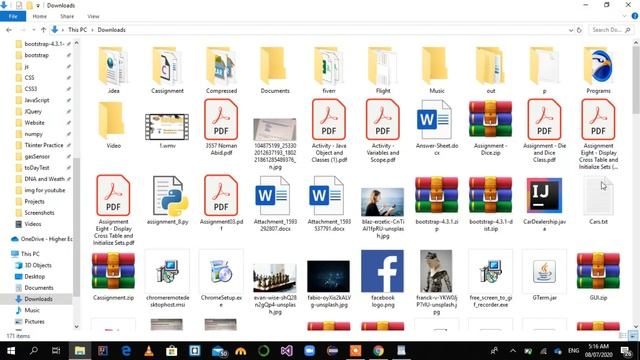Select CSS3 in navigation pane

pyautogui.click(x=31, y=89)
